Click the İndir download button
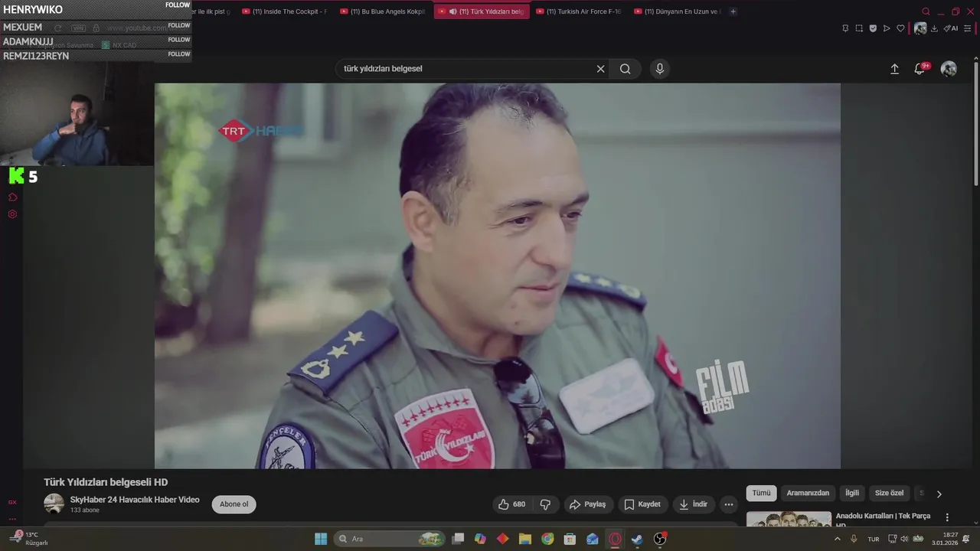 (694, 504)
